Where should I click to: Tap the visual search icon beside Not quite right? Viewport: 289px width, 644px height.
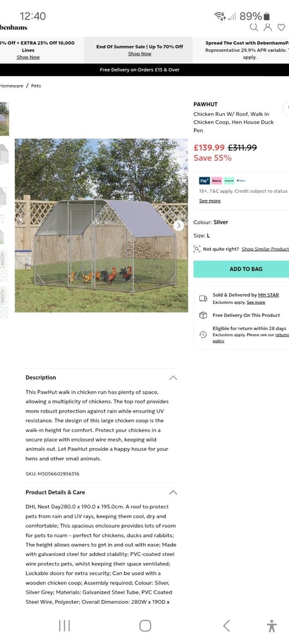point(197,249)
